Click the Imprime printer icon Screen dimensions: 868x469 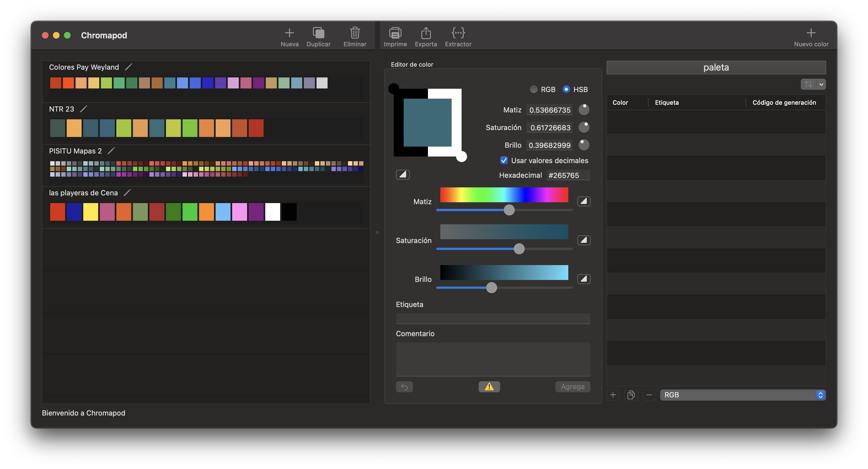395,33
